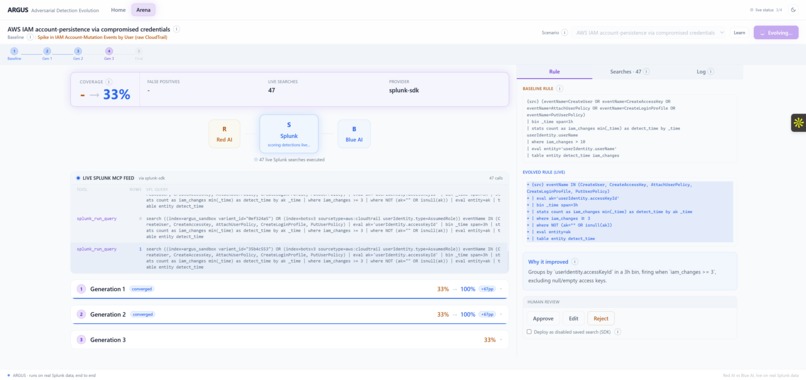Expand the Generation 1 row
The height and width of the screenshot is (380, 806).
coord(289,289)
